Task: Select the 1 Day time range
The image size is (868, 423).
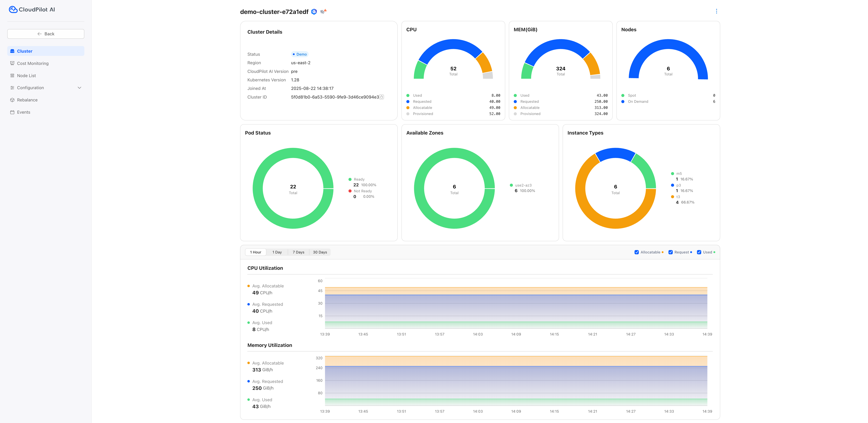Action: (277, 252)
